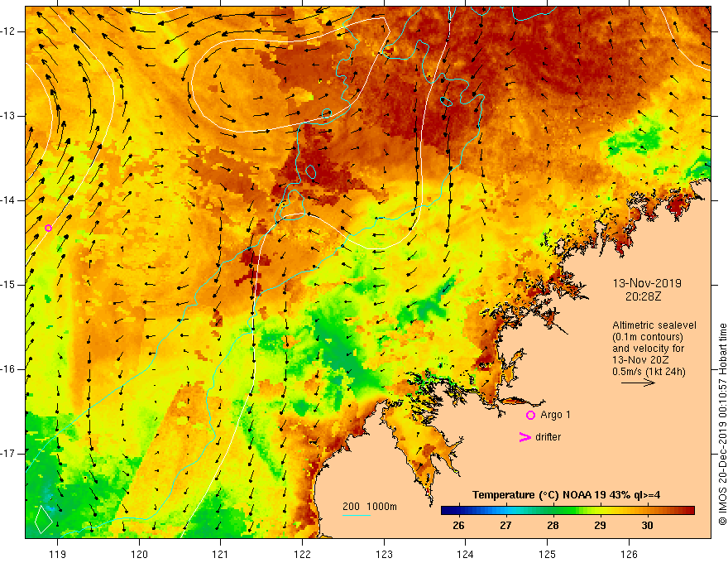Click the longitude label 124

pos(466,554)
